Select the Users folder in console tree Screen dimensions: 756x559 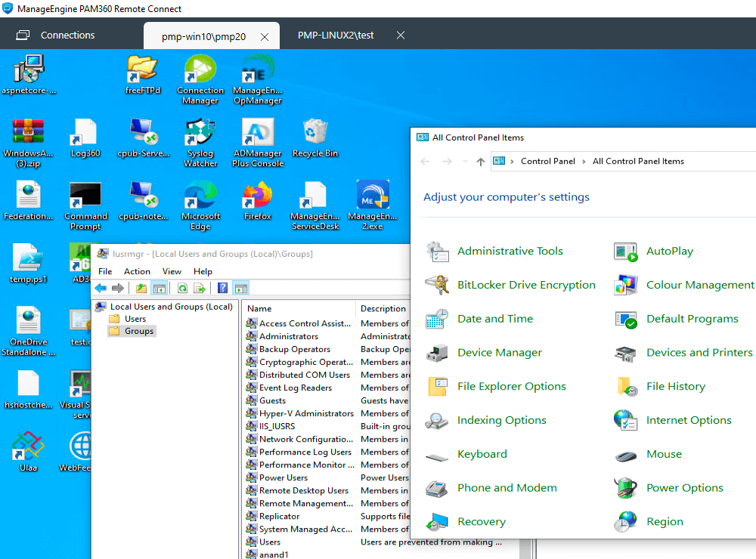pos(135,319)
